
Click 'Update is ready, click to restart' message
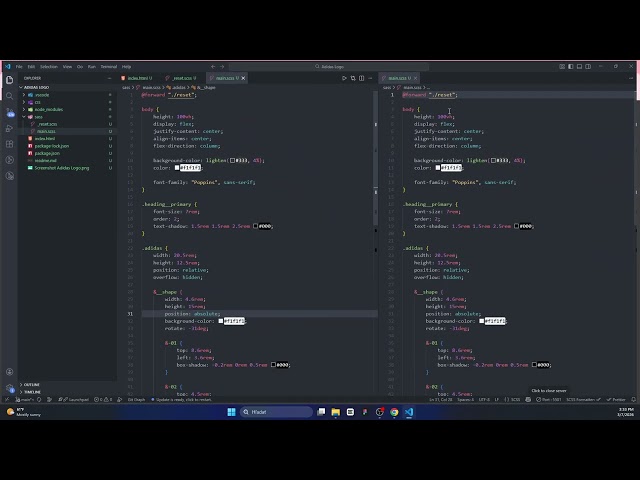[182, 400]
